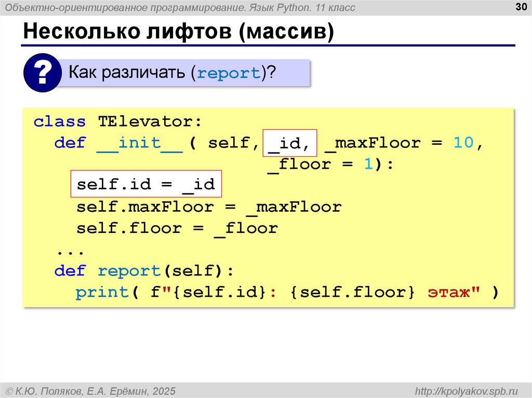The image size is (532, 398).
Task: Select the red-boxed "self.id = _id" line
Action: click(146, 185)
